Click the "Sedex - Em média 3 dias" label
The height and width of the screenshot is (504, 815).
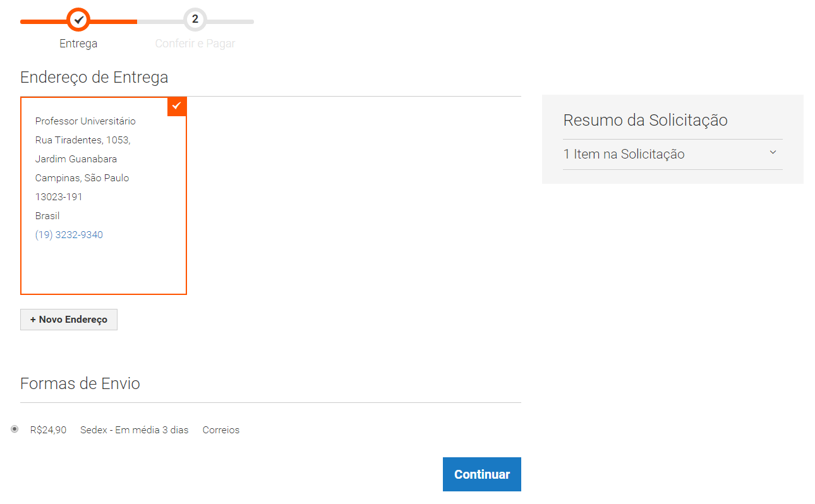(x=134, y=430)
